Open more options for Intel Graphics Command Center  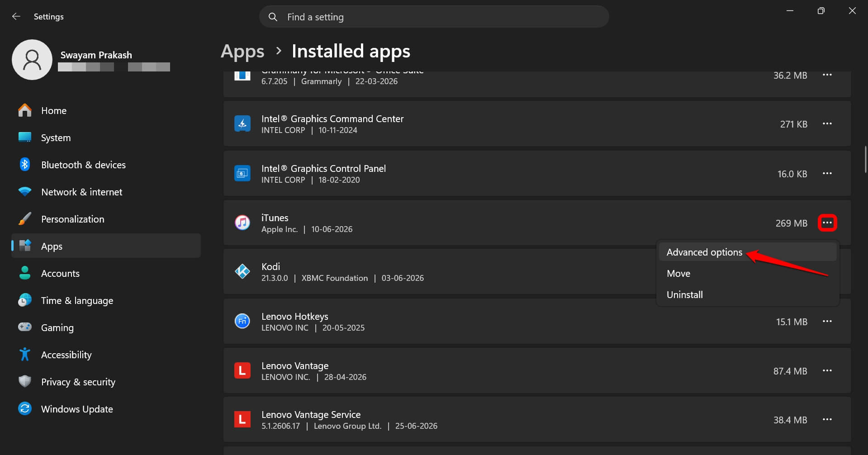point(827,124)
